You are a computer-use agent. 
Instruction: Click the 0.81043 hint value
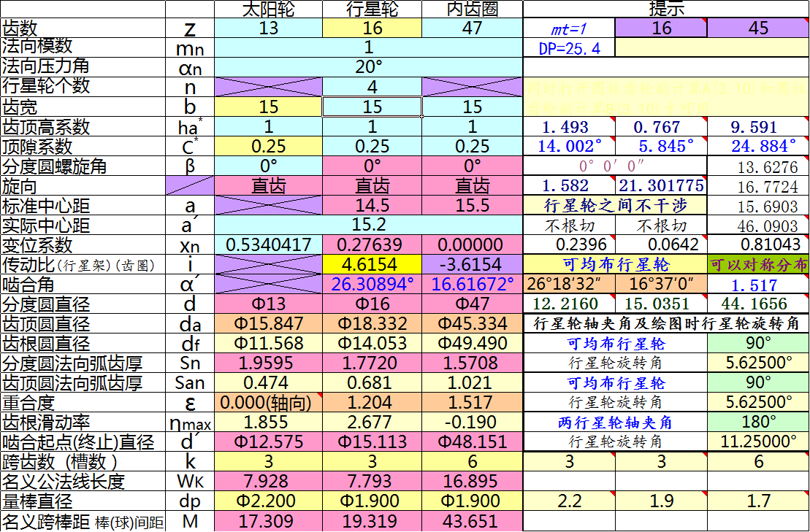pos(758,244)
